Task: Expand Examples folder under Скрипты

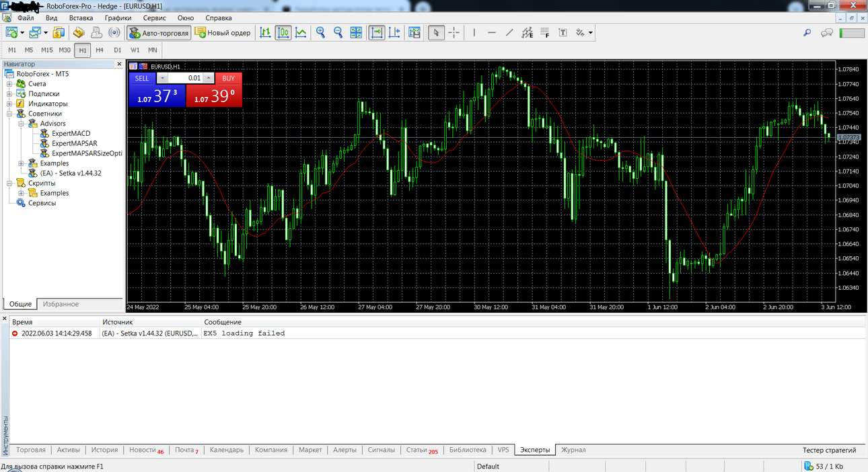Action: pyautogui.click(x=22, y=193)
